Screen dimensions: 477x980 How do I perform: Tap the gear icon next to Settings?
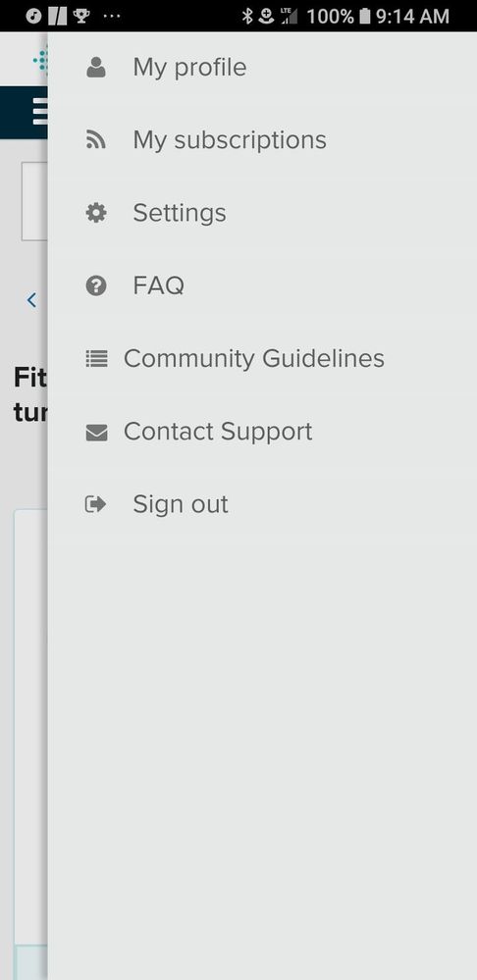pos(95,213)
